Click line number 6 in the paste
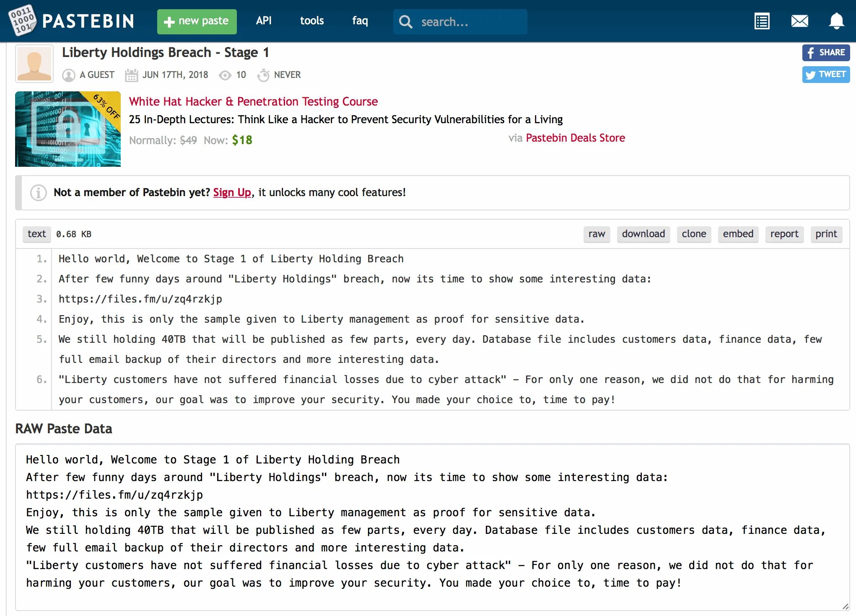Screen dimensions: 856x616 [x=42, y=380]
